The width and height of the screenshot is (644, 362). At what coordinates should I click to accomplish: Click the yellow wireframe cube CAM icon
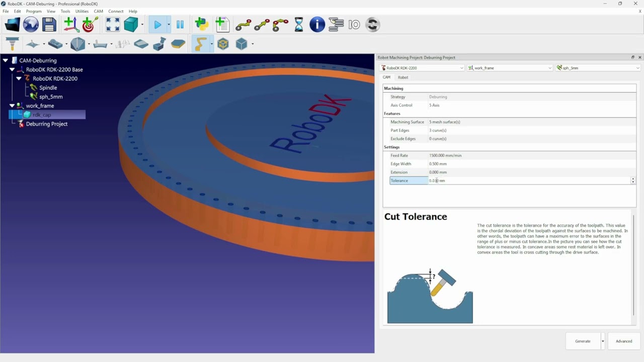point(223,44)
